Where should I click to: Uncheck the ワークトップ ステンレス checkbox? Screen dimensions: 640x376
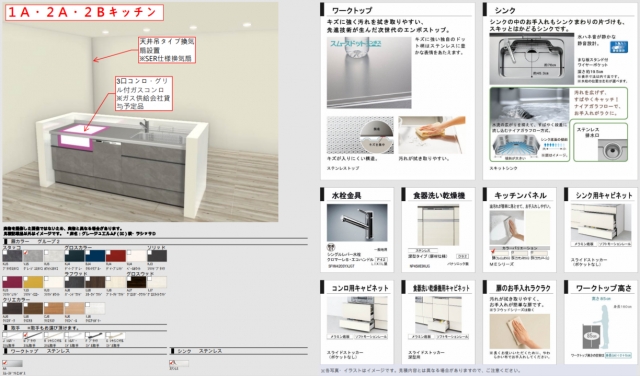pos(5,362)
